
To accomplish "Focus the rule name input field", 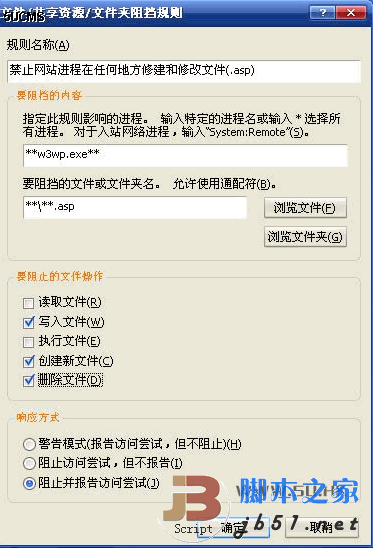I will pos(184,71).
